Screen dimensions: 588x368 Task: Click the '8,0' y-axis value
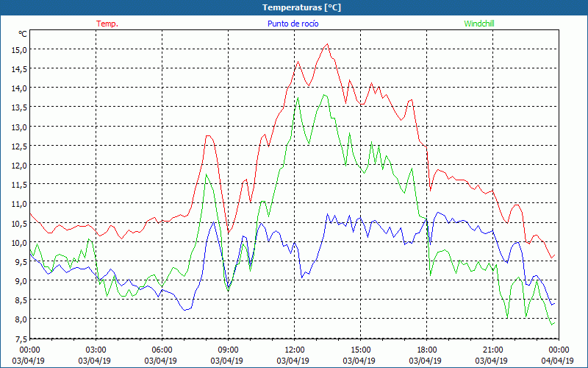pos(21,319)
